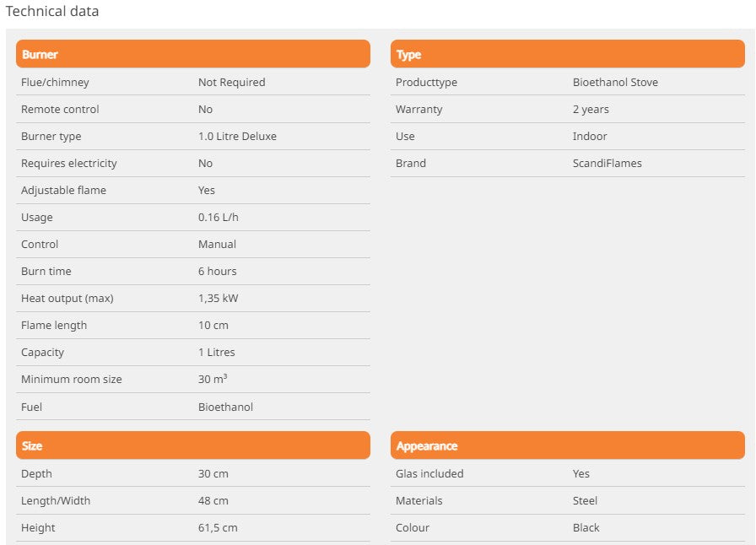Click the 1,35 kW heat output value
756x545 pixels.
coord(218,299)
